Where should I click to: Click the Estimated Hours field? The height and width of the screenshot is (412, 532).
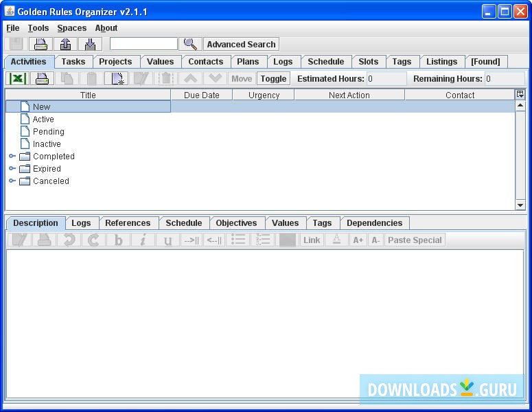pos(386,79)
